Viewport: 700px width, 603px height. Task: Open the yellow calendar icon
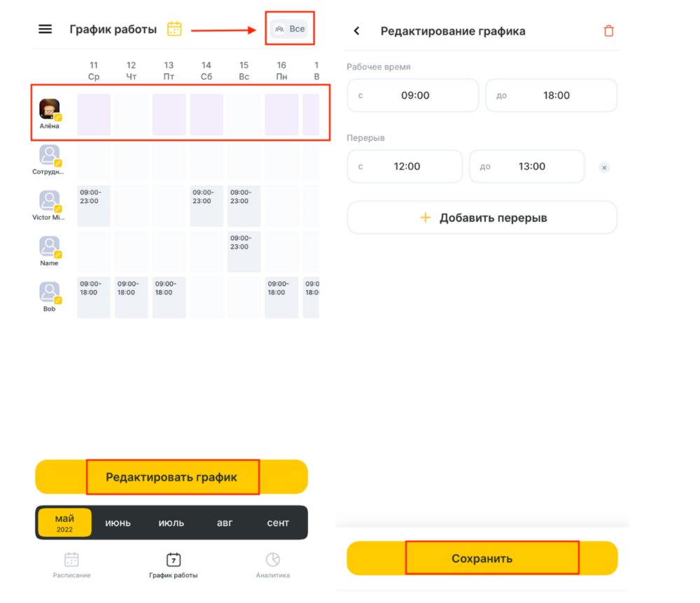[x=174, y=29]
